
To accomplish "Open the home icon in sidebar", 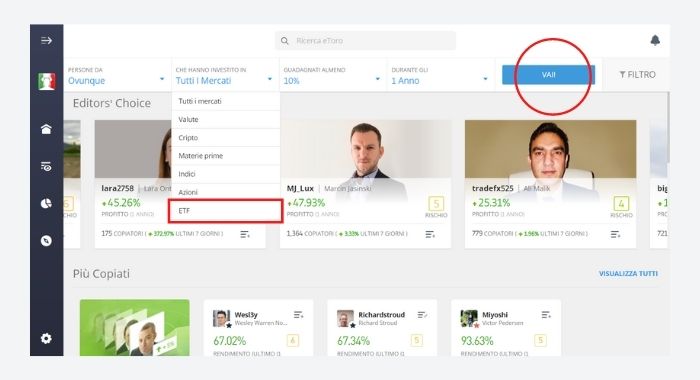I will pyautogui.click(x=46, y=129).
